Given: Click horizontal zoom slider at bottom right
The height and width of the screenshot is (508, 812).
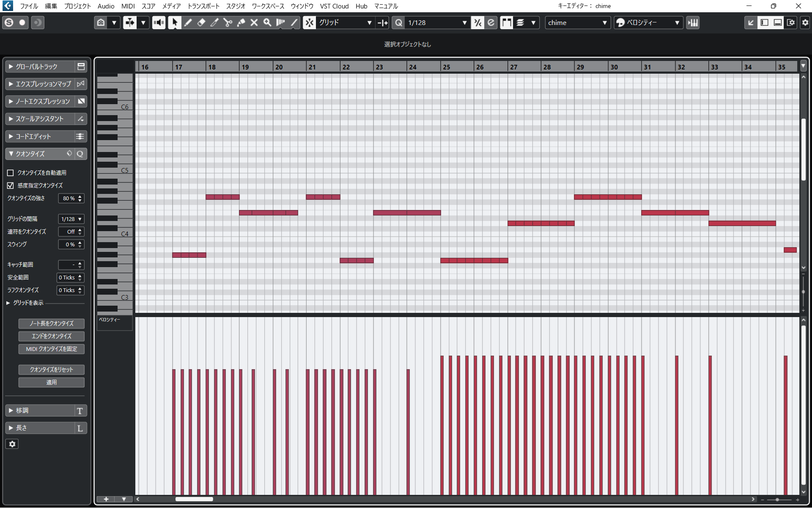Looking at the screenshot, I should [780, 500].
